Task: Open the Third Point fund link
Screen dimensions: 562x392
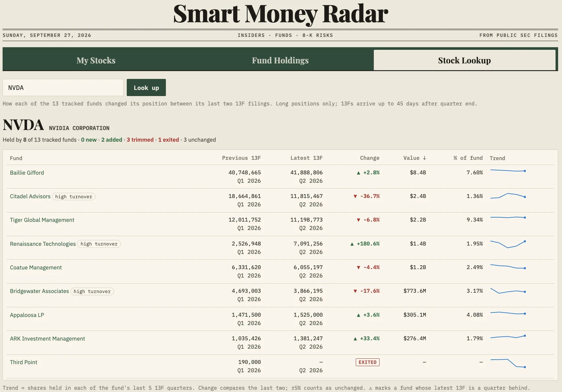Action: pyautogui.click(x=24, y=362)
